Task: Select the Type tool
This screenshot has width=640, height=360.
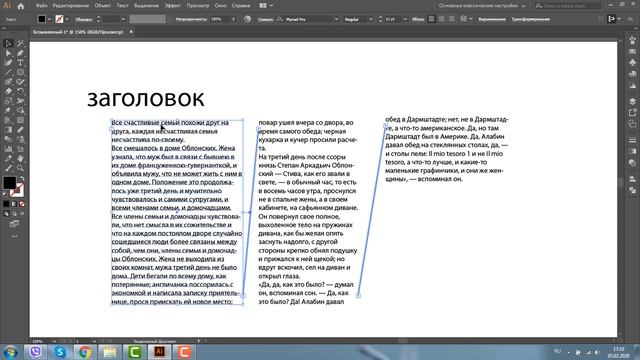Action: (20, 62)
